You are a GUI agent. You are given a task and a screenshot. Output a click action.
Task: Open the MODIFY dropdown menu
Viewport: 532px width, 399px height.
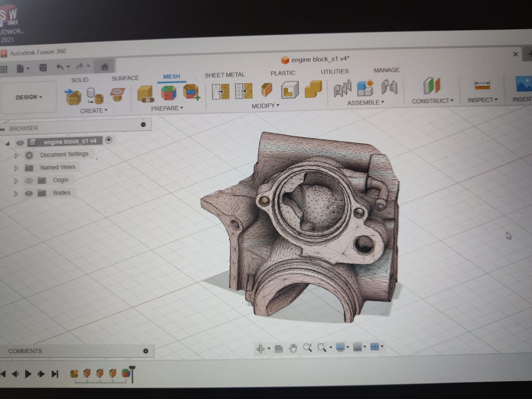coord(265,106)
